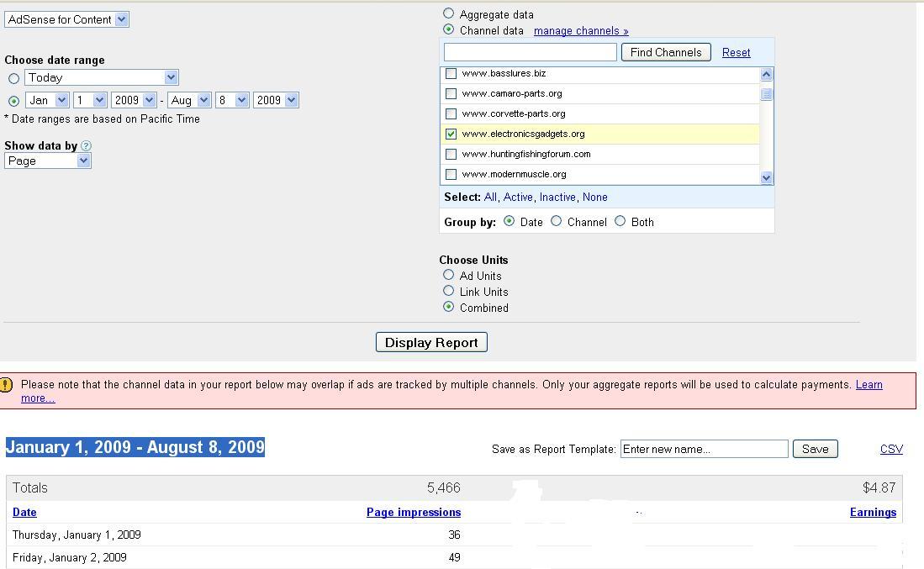
Task: Click the yellow warning icon in notice
Action: 6,385
